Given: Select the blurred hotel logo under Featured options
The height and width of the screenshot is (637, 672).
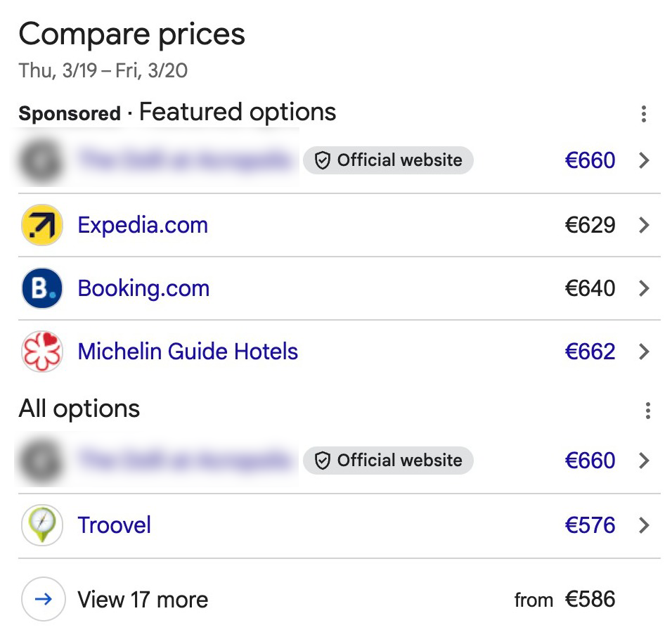Looking at the screenshot, I should 41,160.
